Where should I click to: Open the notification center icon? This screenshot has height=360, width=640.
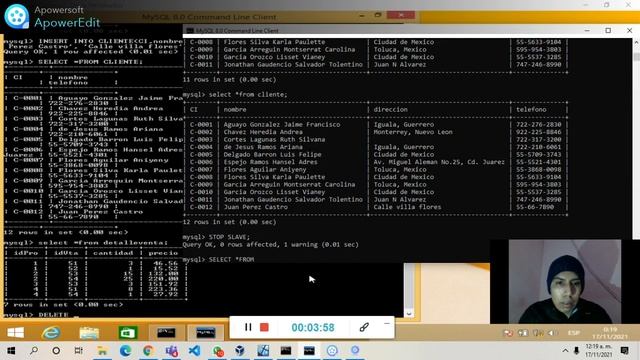click(x=624, y=351)
